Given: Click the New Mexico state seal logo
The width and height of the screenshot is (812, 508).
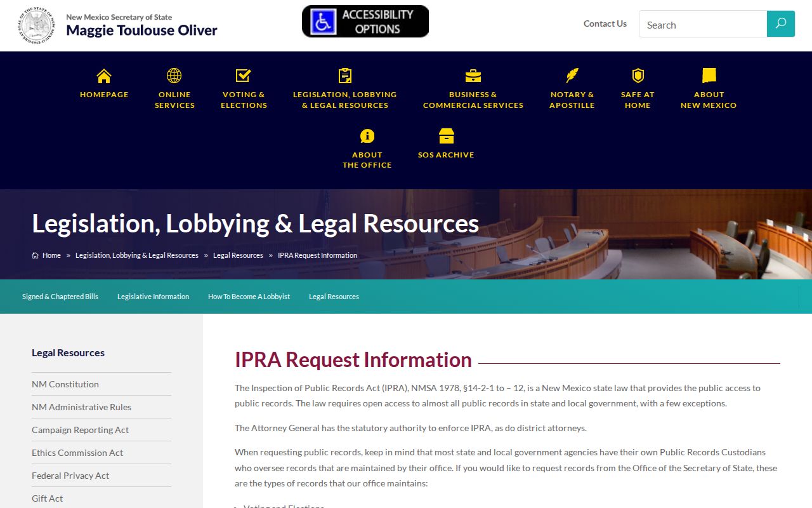Looking at the screenshot, I should [36, 25].
